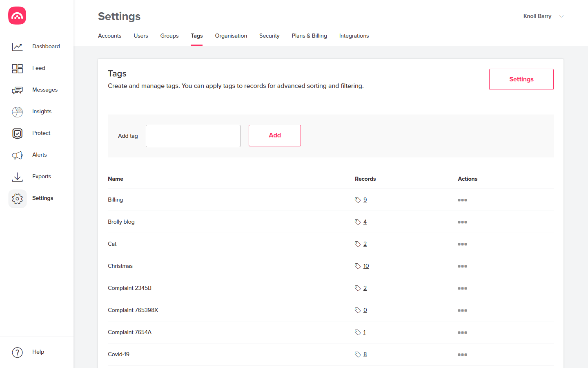Image resolution: width=588 pixels, height=368 pixels.
Task: Click the Feed grid icon
Action: [17, 68]
